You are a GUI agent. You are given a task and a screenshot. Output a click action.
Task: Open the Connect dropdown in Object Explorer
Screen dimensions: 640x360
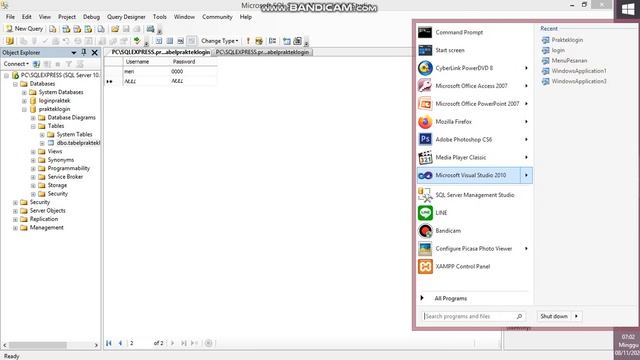[16, 64]
